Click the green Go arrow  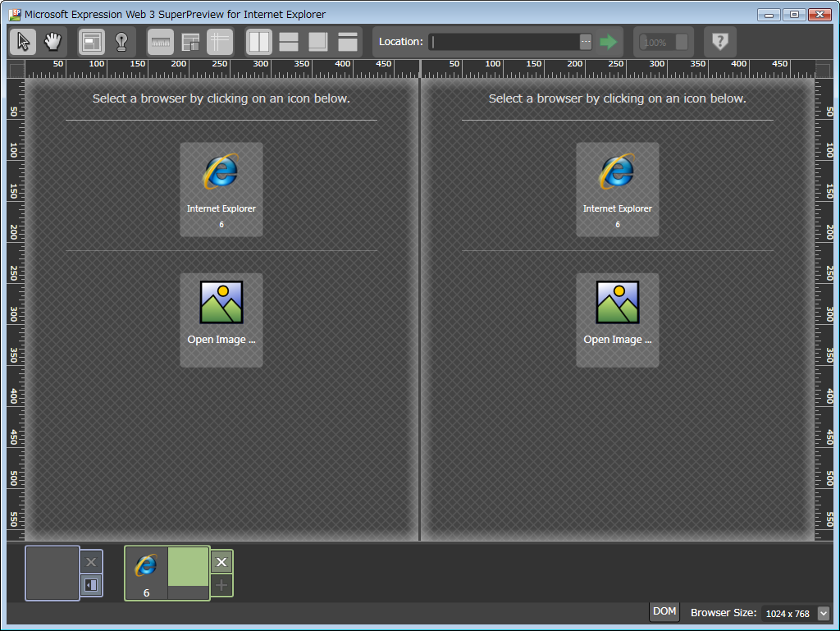click(608, 42)
